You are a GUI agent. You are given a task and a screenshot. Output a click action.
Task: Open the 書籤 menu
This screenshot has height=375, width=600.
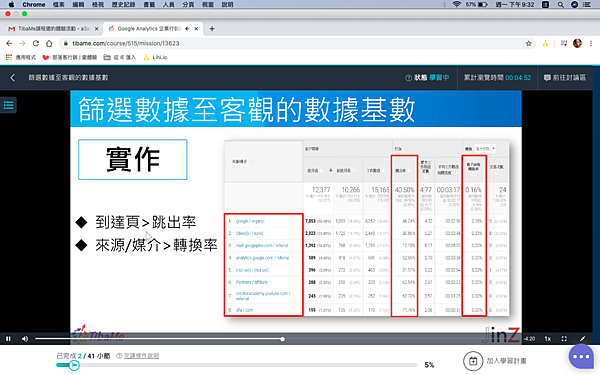click(149, 5)
